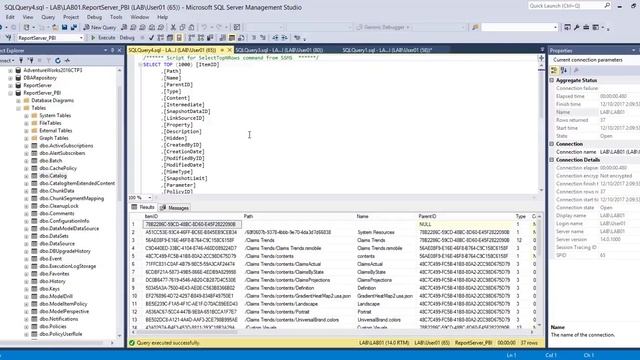
Task: Click the results grid vertical scrollbar
Action: 540,270
